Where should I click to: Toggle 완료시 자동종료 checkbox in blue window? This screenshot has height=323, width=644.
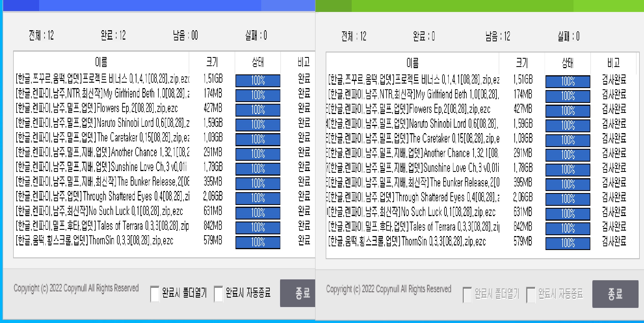tap(218, 294)
